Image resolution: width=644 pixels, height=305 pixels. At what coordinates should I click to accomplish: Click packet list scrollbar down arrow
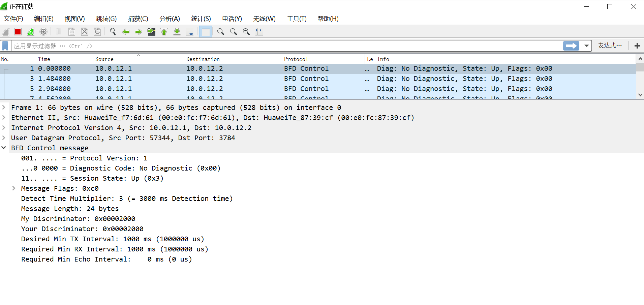click(640, 95)
